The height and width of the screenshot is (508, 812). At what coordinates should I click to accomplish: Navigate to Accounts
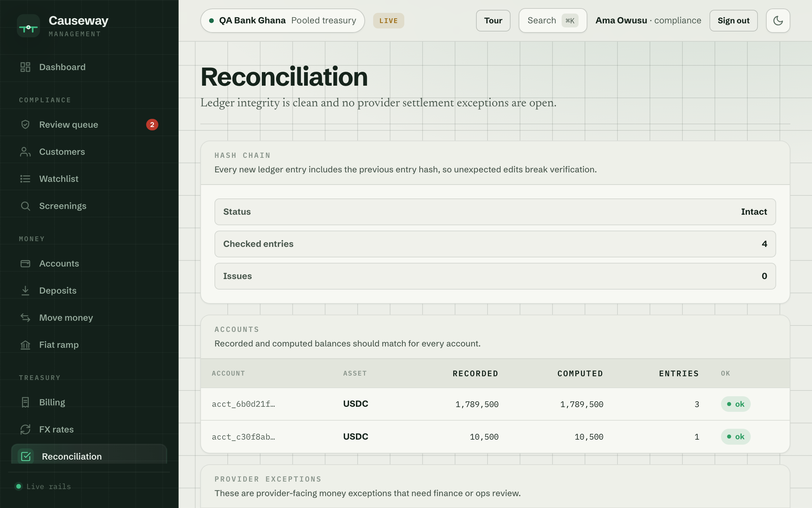89,263
